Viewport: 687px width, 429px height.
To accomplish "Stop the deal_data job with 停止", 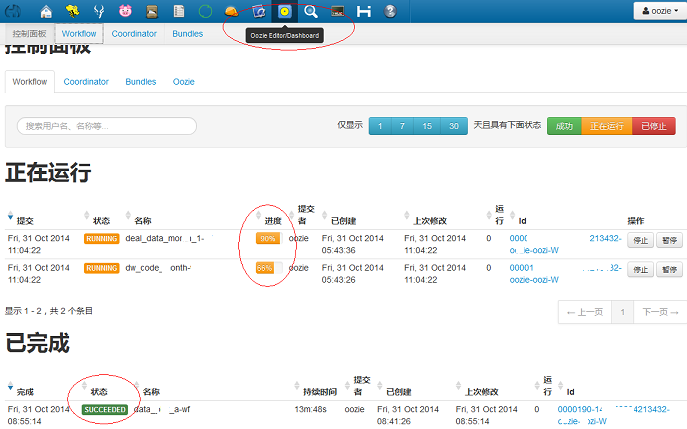I will click(x=641, y=240).
